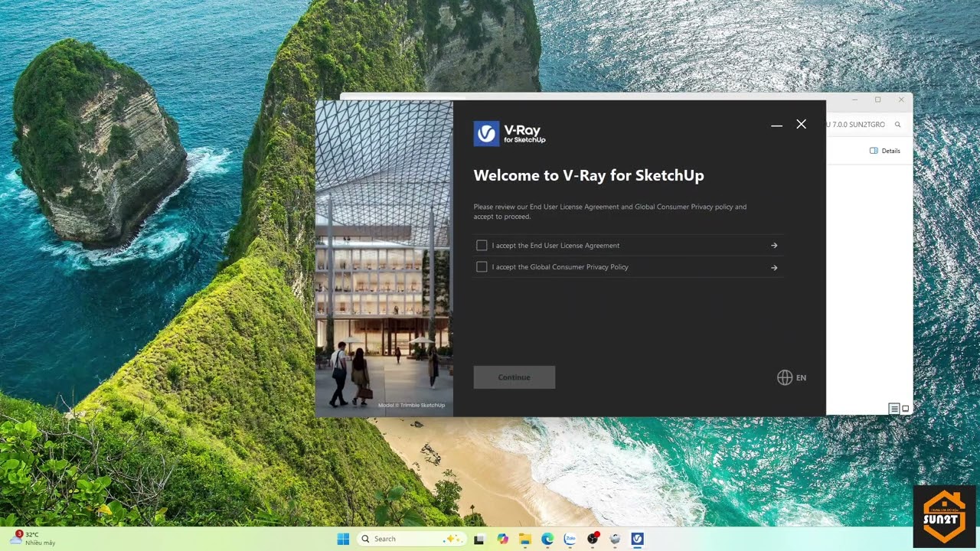The height and width of the screenshot is (551, 980).
Task: Open the EN language selector
Action: 792,377
